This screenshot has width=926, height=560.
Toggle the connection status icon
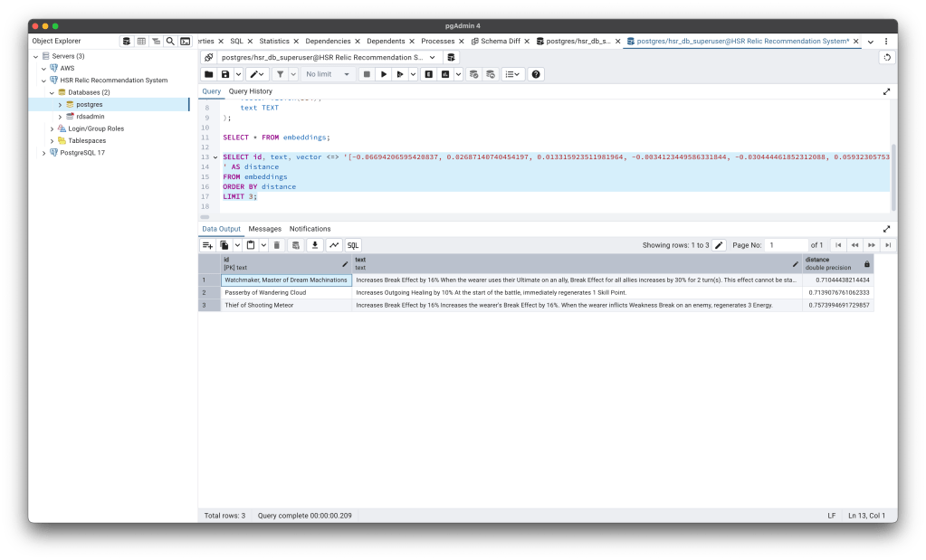(x=208, y=57)
